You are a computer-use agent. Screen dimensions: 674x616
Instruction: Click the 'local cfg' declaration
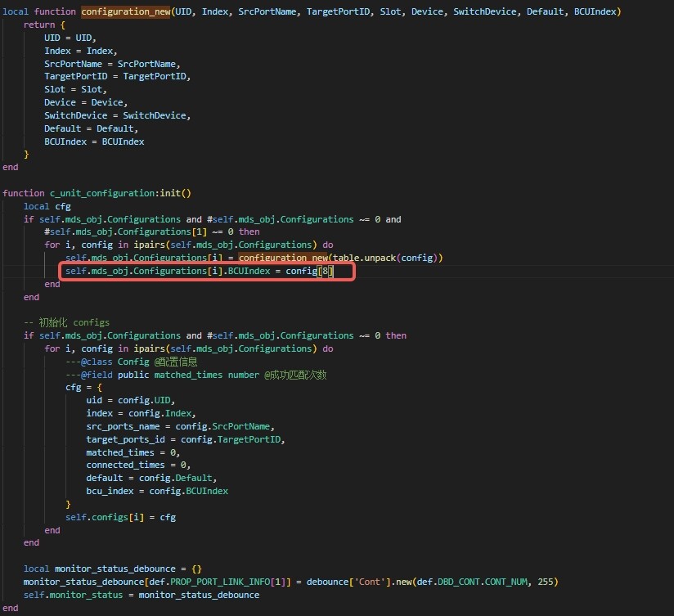(x=47, y=206)
